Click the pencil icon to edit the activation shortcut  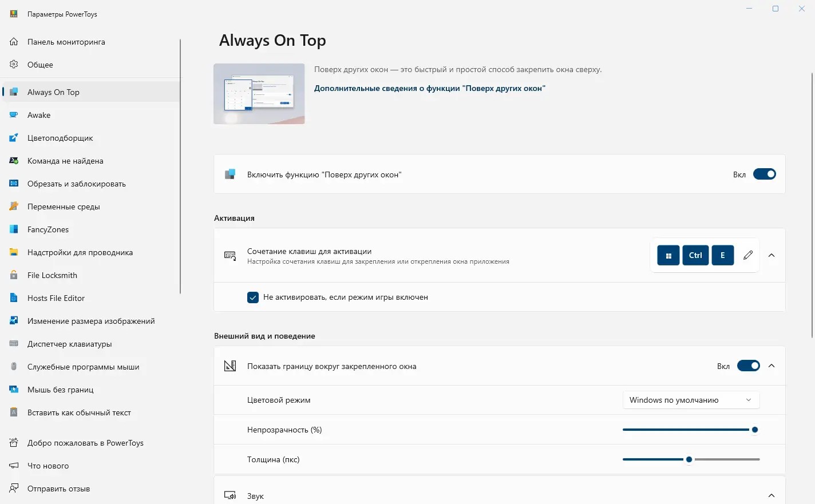tap(748, 255)
